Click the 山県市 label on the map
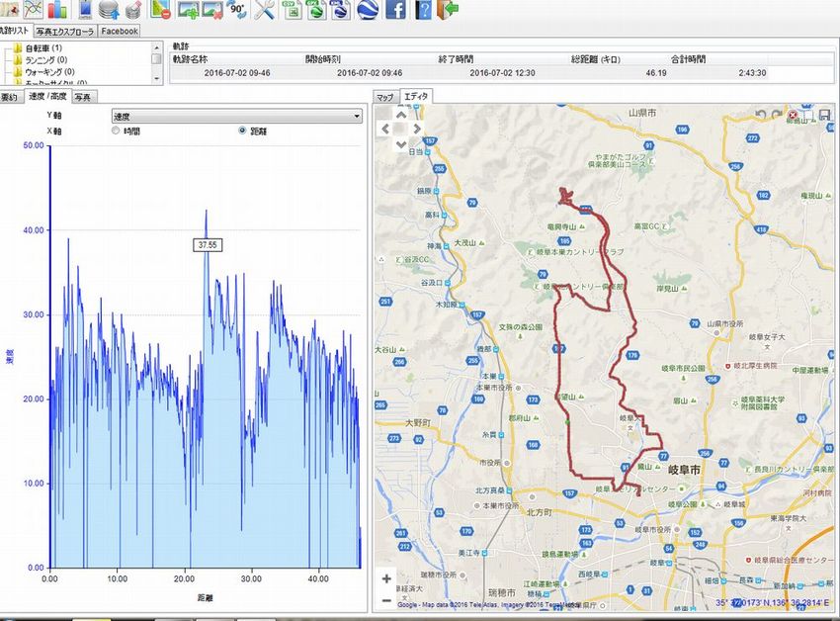The width and height of the screenshot is (840, 621). 642,113
